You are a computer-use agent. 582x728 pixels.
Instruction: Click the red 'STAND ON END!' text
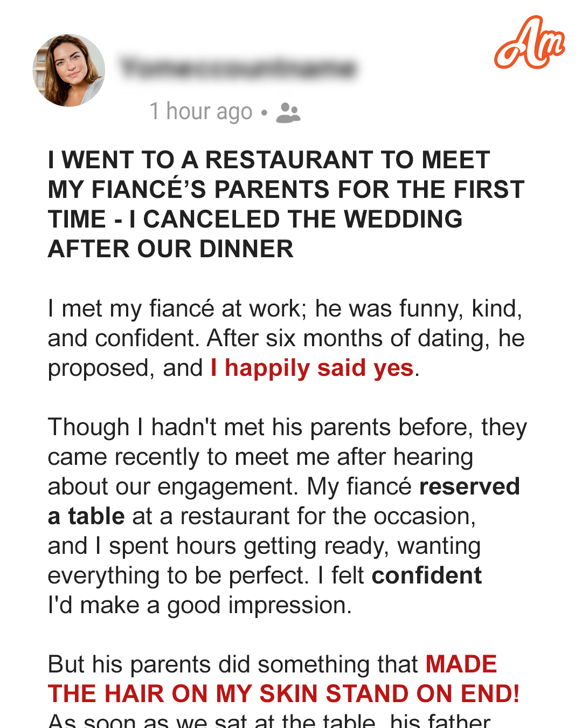click(422, 694)
